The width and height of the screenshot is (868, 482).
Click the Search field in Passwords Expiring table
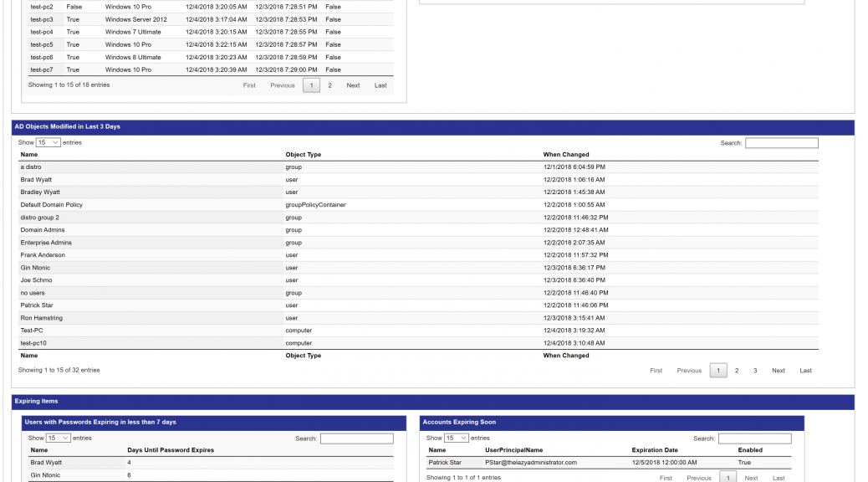(x=357, y=438)
